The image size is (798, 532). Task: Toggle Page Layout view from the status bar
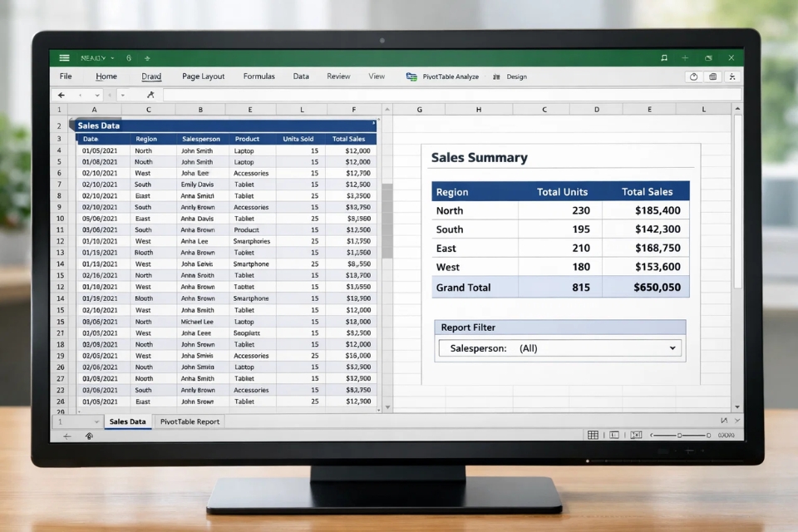click(613, 434)
